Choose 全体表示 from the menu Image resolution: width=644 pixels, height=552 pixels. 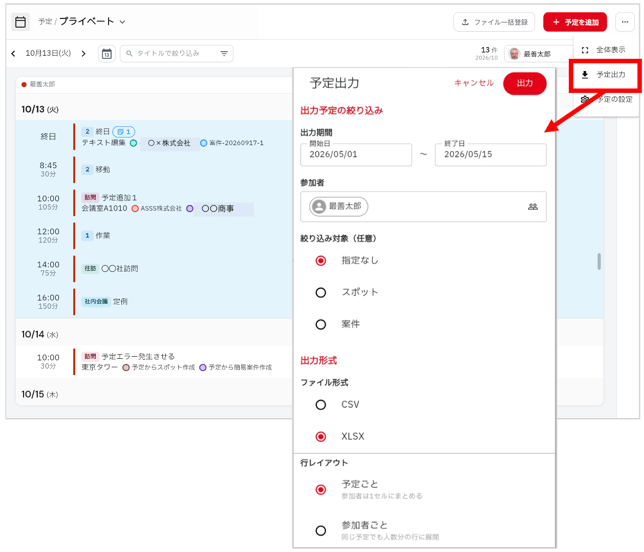(x=604, y=50)
